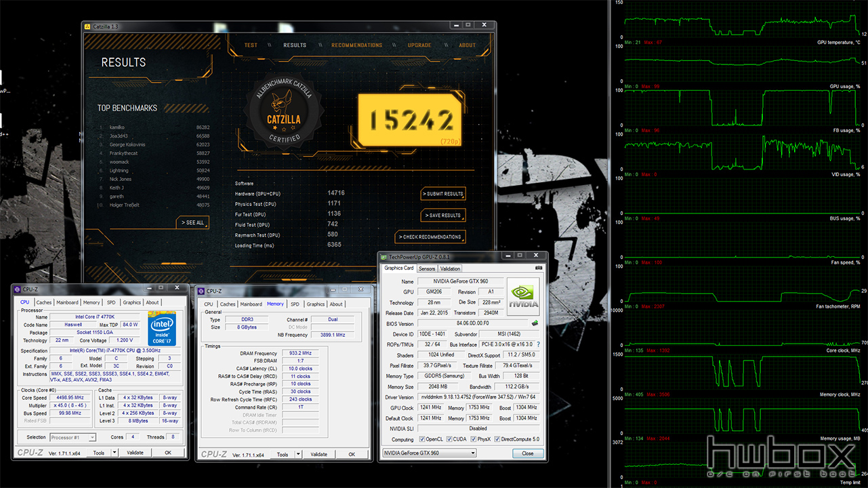Click the SUBMIT RESULTS button

(443, 194)
